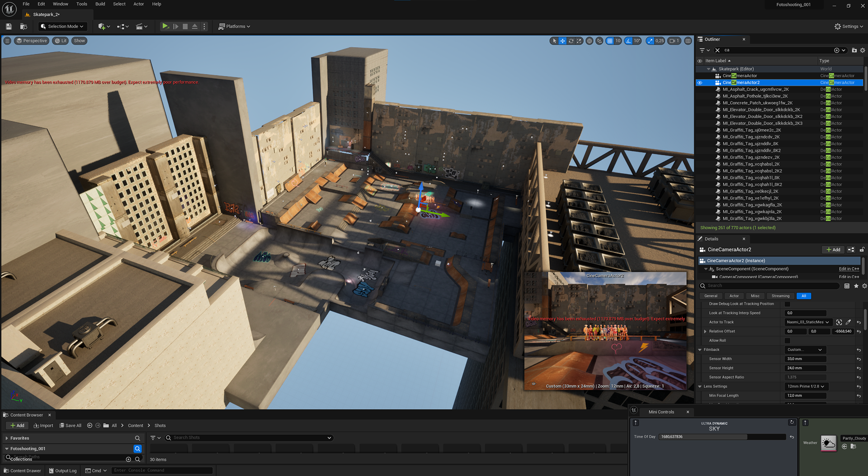The height and width of the screenshot is (476, 868).
Task: Select the General filter in Details
Action: pyautogui.click(x=711, y=296)
